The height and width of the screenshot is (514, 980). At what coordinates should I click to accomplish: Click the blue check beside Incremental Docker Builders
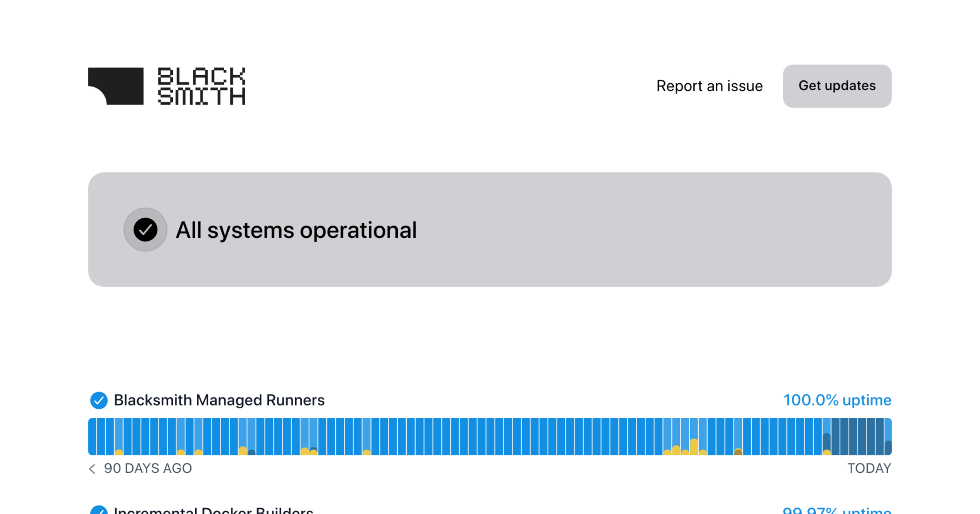(99, 510)
